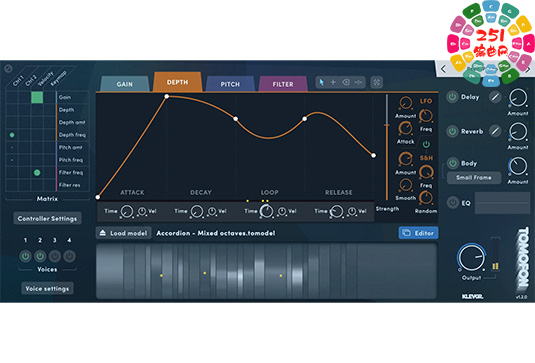Switch to the DEPTH tab

177,82
